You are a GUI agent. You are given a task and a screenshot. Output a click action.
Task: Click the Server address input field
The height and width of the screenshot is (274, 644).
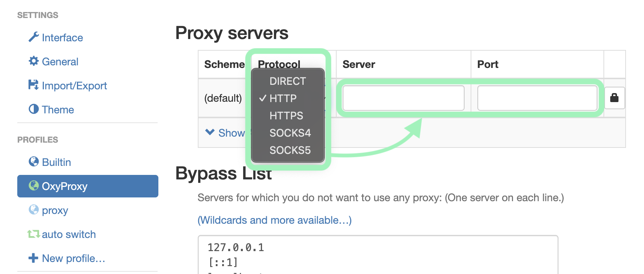pyautogui.click(x=403, y=98)
